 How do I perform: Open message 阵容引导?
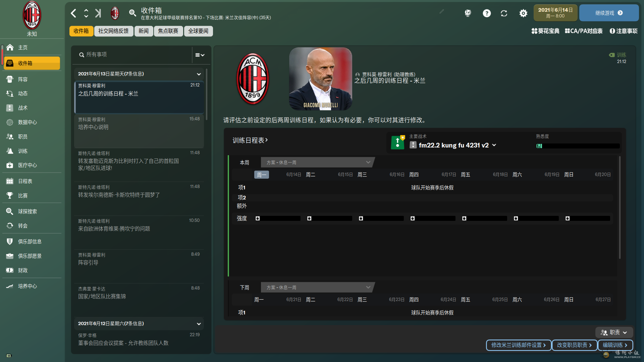(139, 266)
